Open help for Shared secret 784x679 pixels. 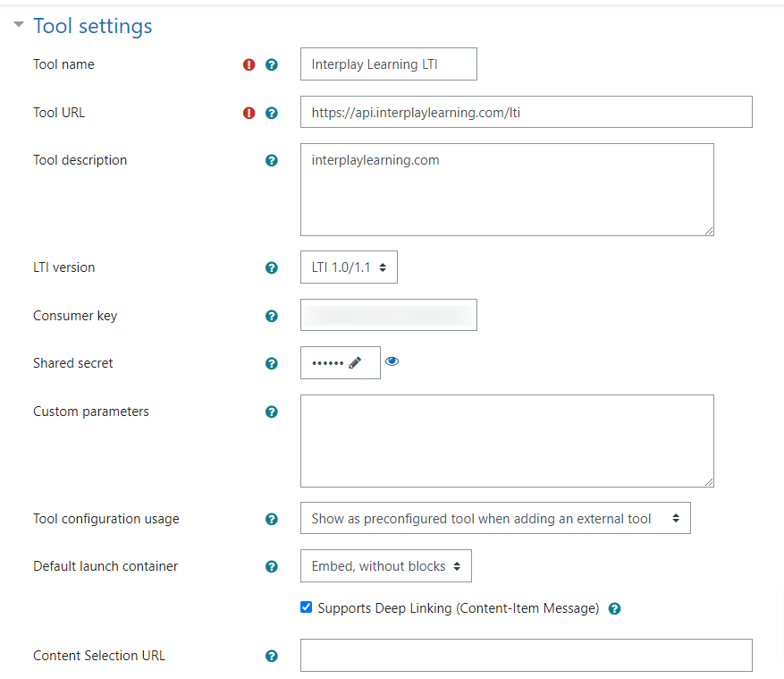pyautogui.click(x=272, y=363)
